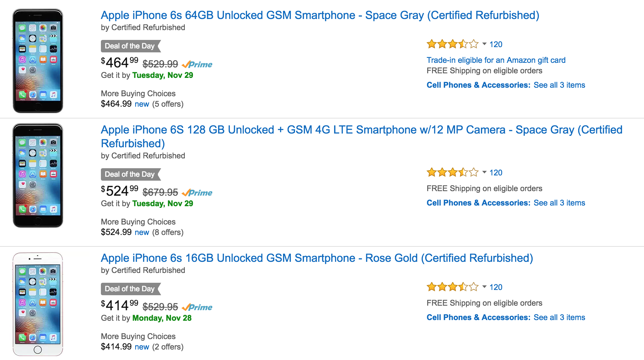The width and height of the screenshot is (644, 360).
Task: Click 'See all 3 items' under 128 GB iPhone
Action: (x=559, y=203)
